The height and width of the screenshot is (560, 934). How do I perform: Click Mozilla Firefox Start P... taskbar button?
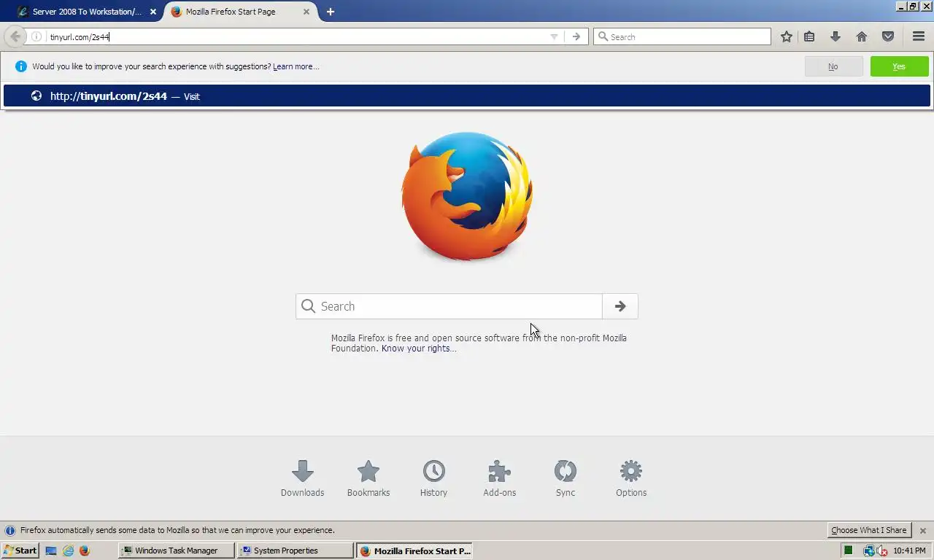414,551
